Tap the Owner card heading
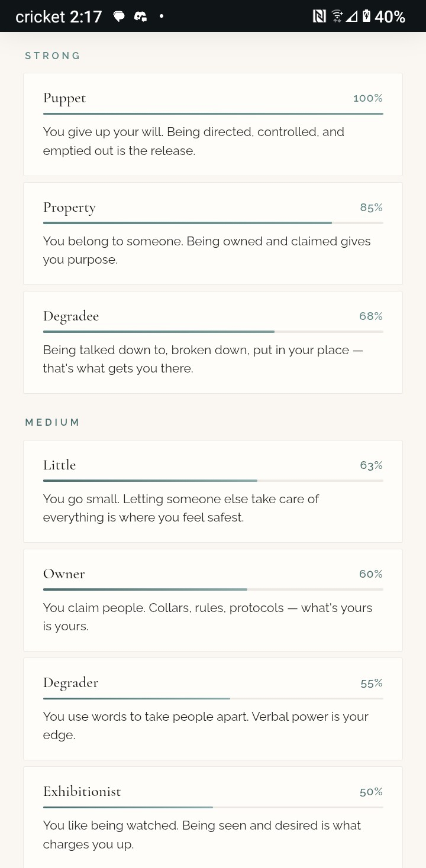 pyautogui.click(x=64, y=574)
